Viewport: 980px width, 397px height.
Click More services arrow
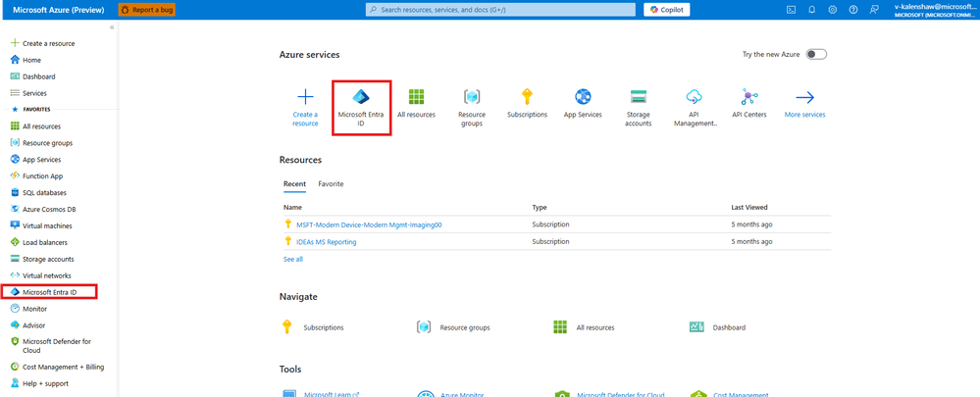point(805,104)
